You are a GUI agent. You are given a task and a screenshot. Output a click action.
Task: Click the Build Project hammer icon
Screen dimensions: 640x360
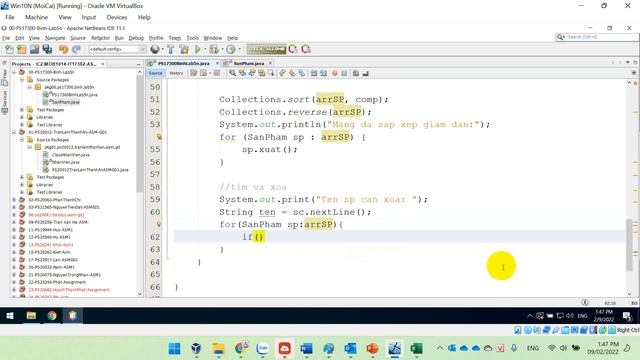click(x=171, y=49)
